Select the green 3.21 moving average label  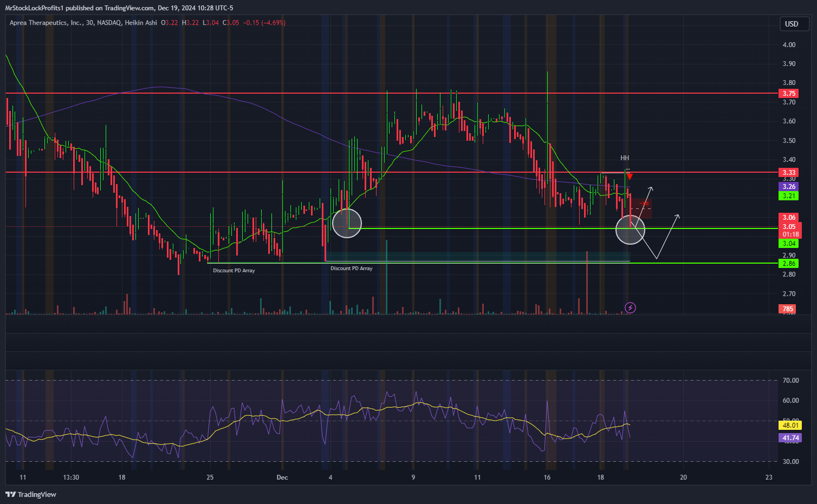point(789,196)
